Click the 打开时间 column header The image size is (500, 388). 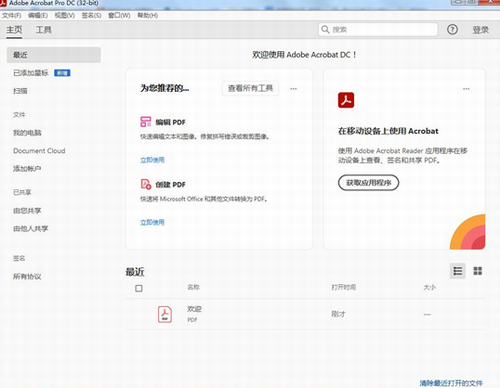click(344, 287)
